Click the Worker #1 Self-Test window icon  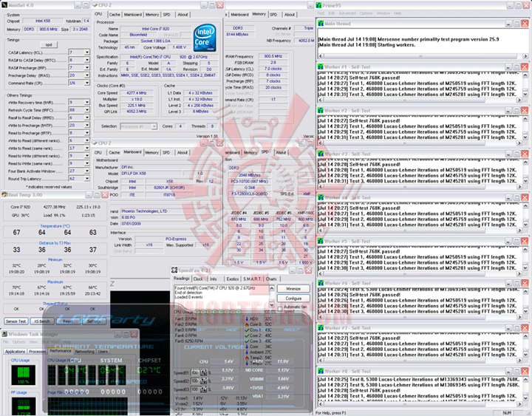pyautogui.click(x=320, y=67)
